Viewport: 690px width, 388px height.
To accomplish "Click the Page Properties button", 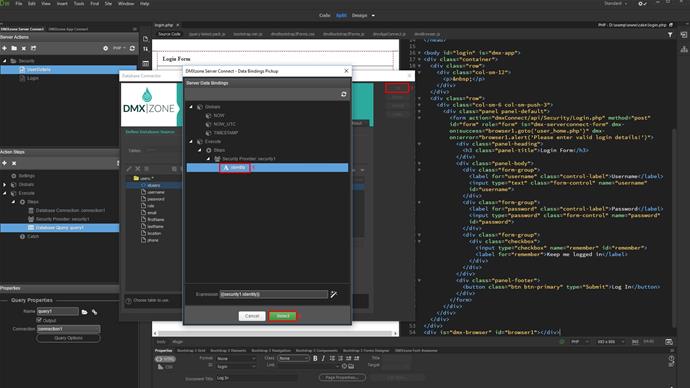I will coord(342,377).
